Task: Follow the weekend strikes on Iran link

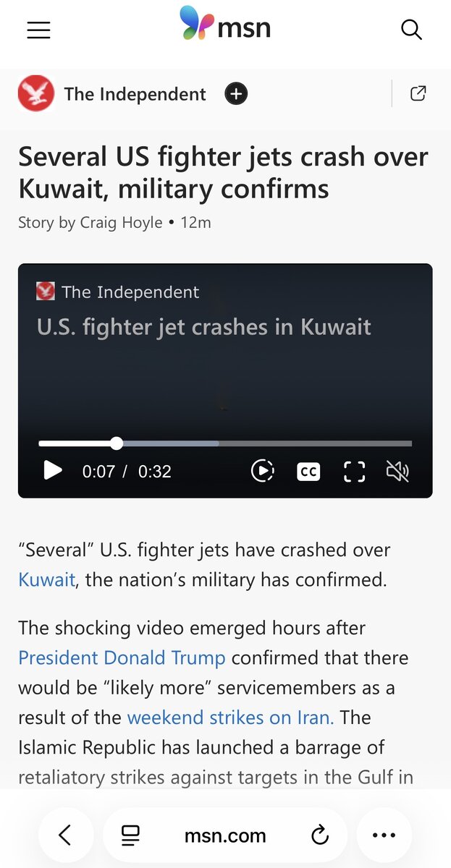Action: tap(230, 717)
